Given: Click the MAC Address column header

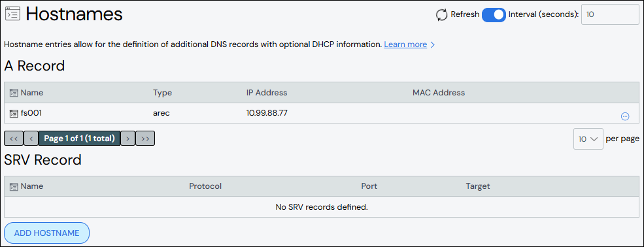Looking at the screenshot, I should pyautogui.click(x=439, y=93).
